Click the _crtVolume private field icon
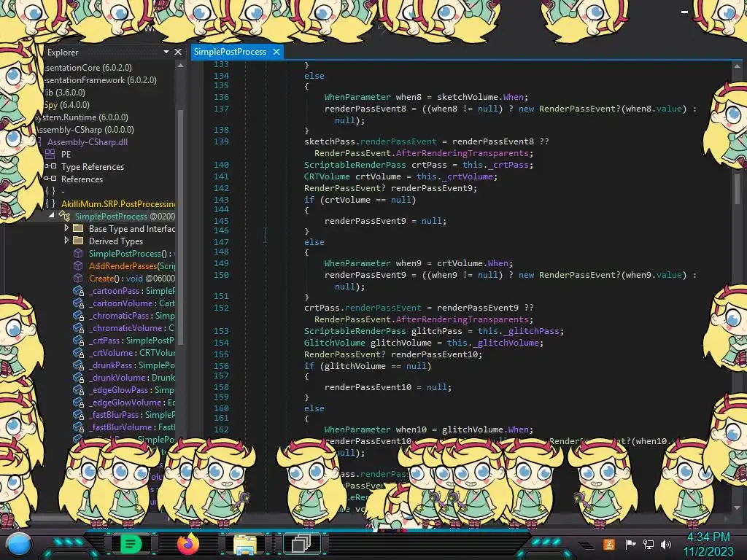747x560 pixels. (78, 352)
